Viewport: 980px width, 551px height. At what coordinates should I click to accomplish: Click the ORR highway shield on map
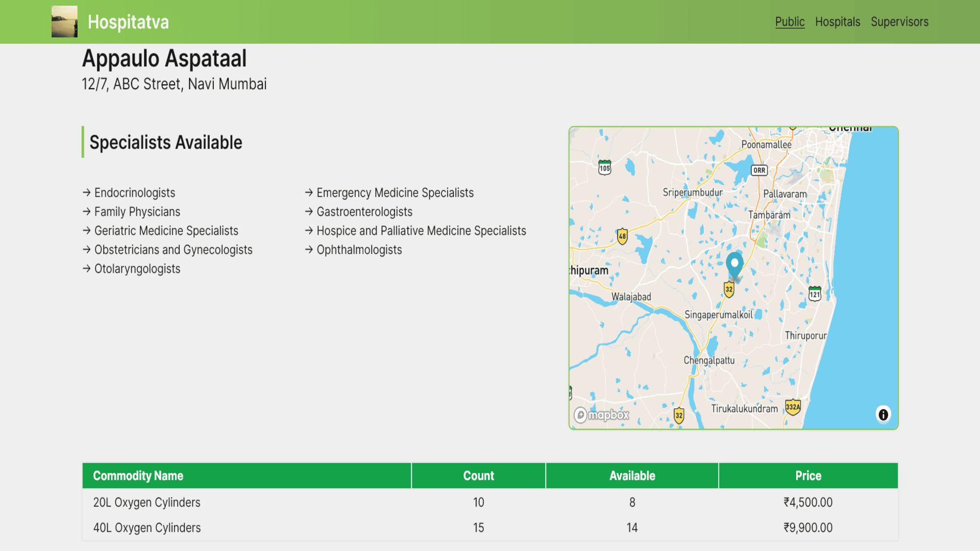(759, 170)
